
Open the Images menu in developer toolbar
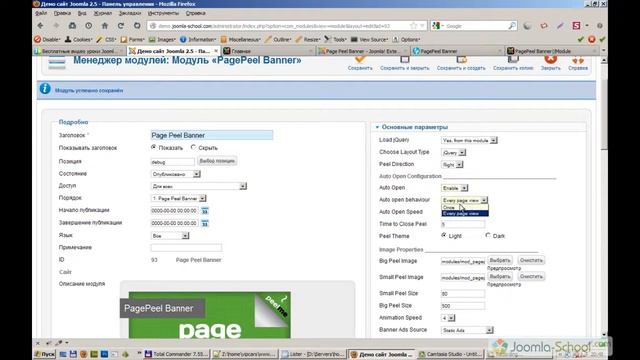coord(162,40)
